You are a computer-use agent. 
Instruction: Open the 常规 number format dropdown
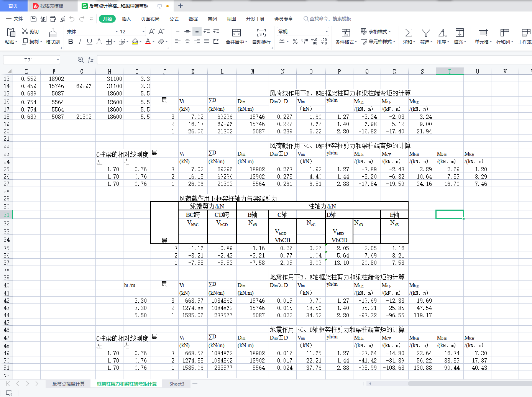[327, 31]
